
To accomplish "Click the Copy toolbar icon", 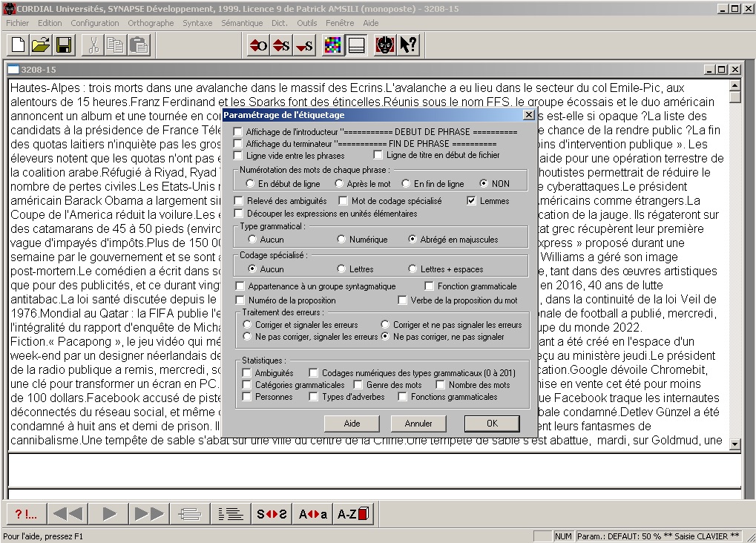I will pyautogui.click(x=116, y=45).
